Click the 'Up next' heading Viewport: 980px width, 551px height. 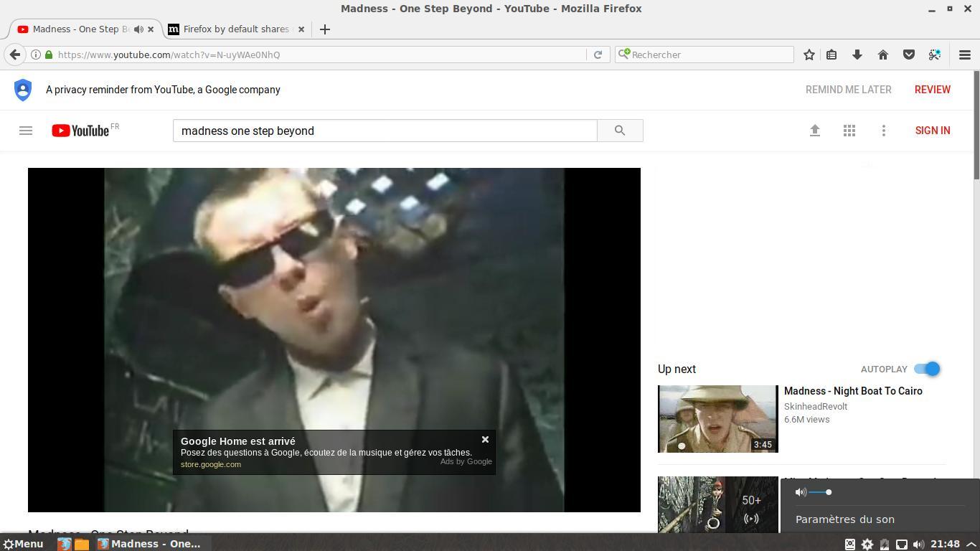677,369
